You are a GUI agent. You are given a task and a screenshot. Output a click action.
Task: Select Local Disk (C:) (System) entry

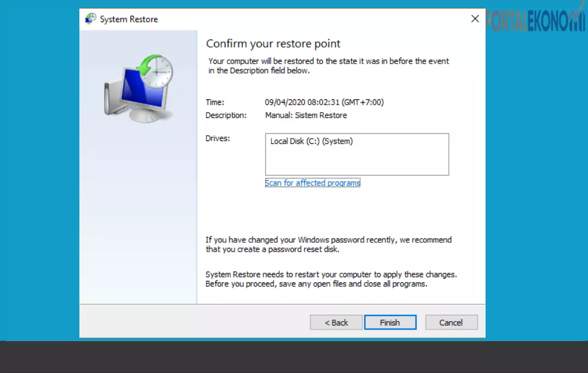coord(312,141)
